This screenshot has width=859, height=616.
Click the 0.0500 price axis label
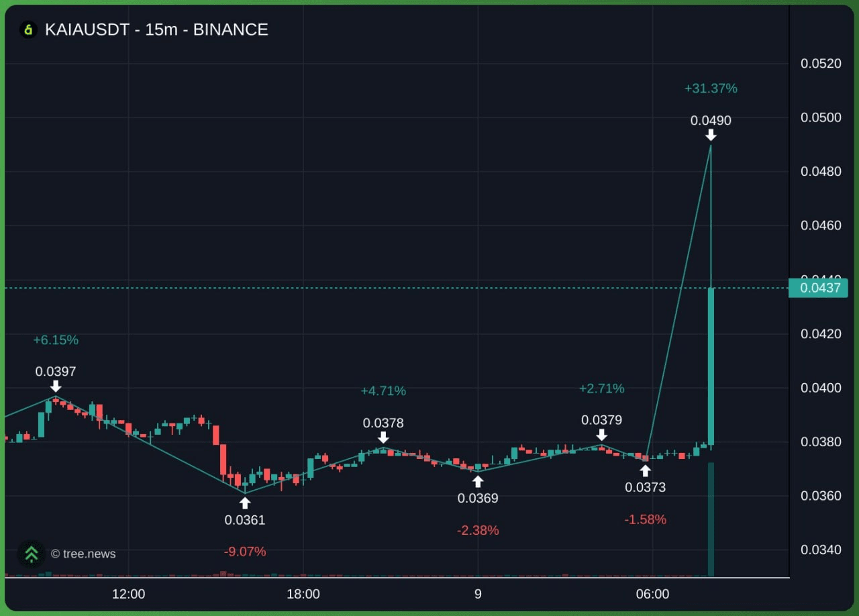click(x=821, y=117)
